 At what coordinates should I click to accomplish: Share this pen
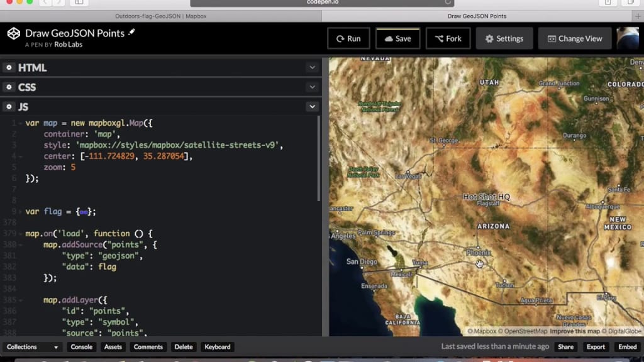coord(565,347)
